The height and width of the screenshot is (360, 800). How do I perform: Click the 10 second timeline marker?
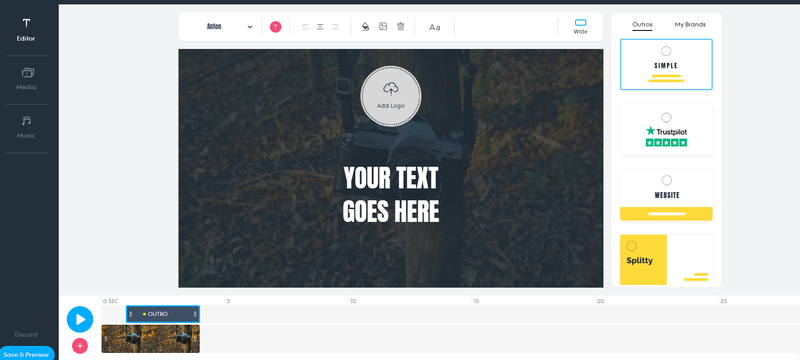[353, 301]
